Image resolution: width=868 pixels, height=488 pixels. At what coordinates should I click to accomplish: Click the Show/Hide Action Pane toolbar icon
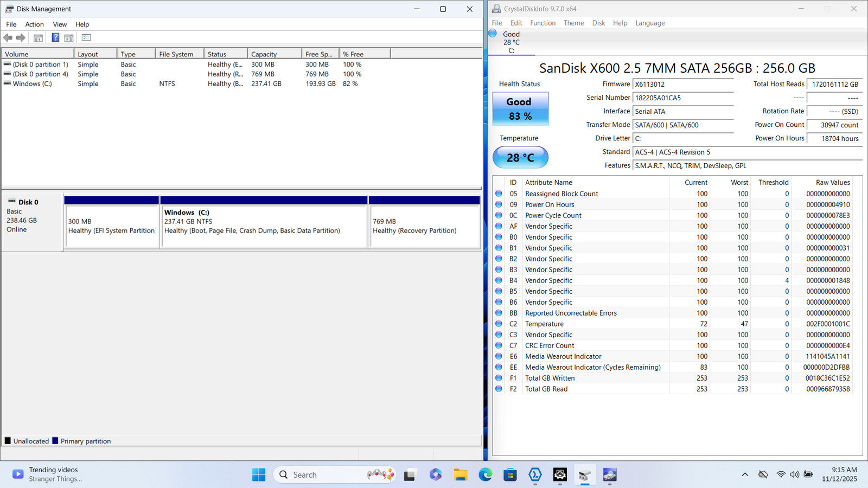coord(69,38)
